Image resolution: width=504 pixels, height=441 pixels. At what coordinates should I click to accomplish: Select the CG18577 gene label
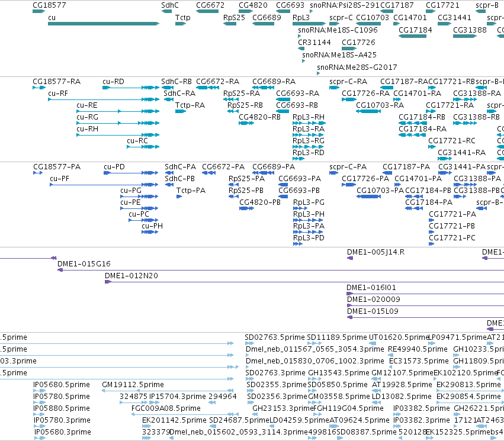pos(49,5)
